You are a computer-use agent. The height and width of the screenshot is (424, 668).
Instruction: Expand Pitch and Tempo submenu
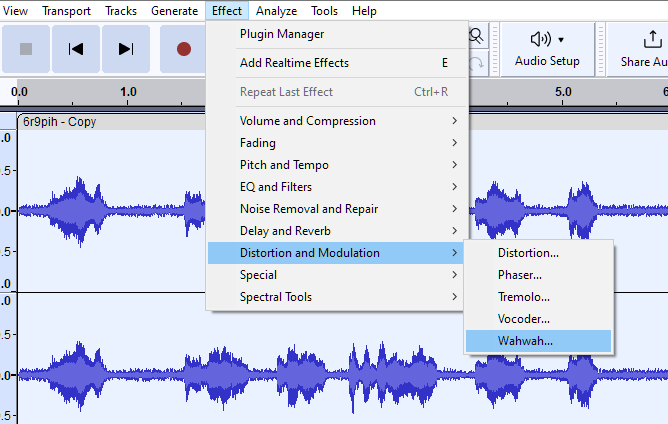336,165
